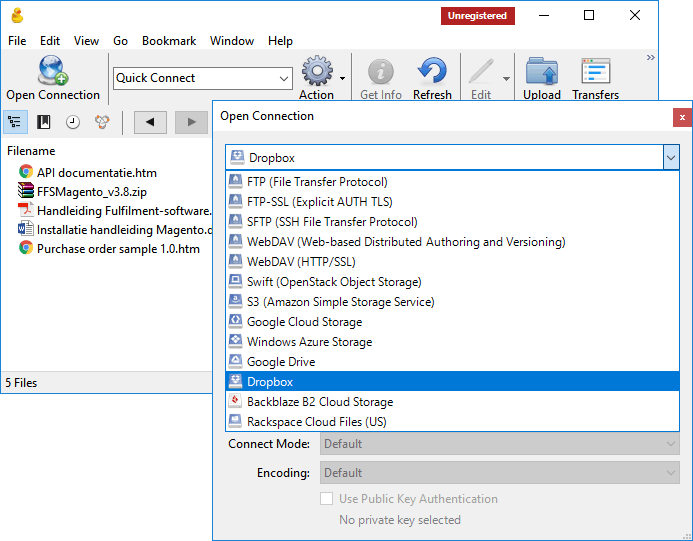Navigate back with the left arrow
This screenshot has width=693, height=541.
click(150, 122)
